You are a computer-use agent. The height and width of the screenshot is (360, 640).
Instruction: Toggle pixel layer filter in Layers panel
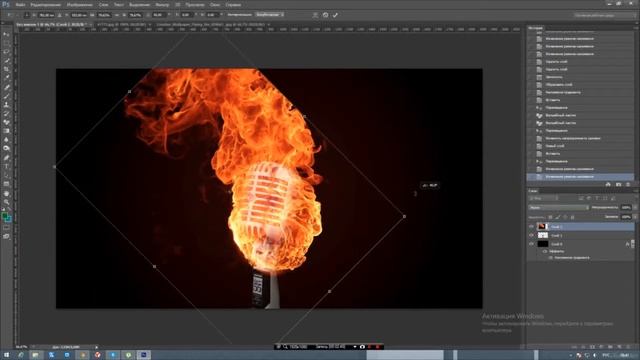580,198
